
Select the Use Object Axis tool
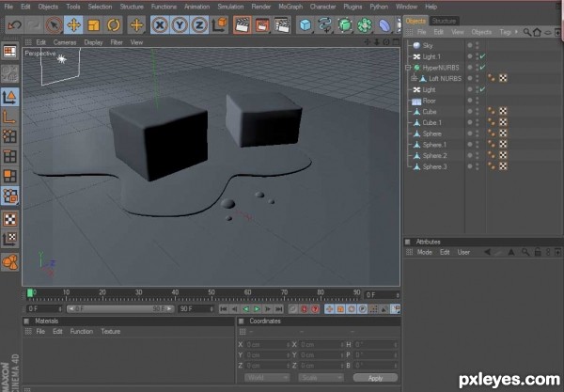pos(9,118)
